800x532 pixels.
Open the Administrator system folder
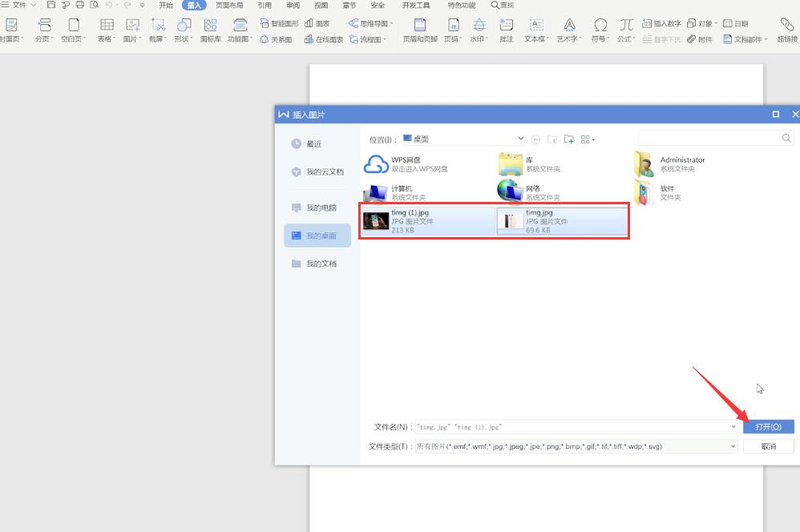coord(670,164)
